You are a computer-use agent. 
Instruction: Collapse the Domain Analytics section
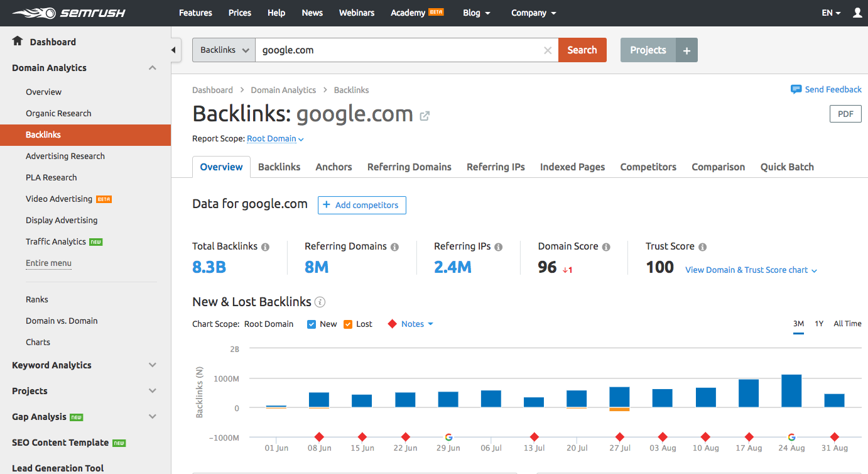click(153, 68)
